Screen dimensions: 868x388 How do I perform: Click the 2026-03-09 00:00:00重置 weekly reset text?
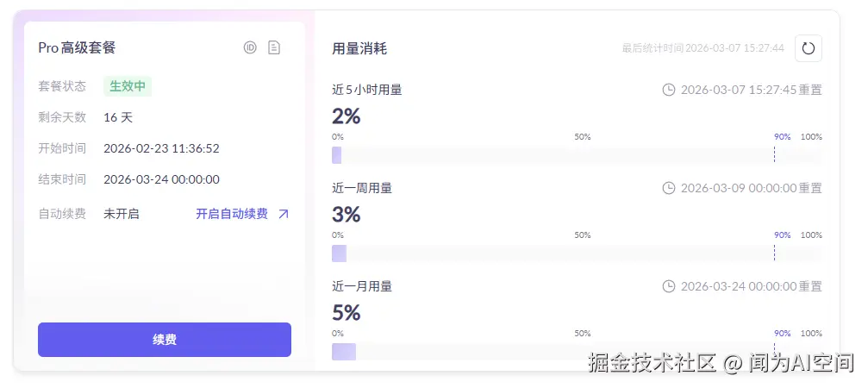click(x=751, y=188)
